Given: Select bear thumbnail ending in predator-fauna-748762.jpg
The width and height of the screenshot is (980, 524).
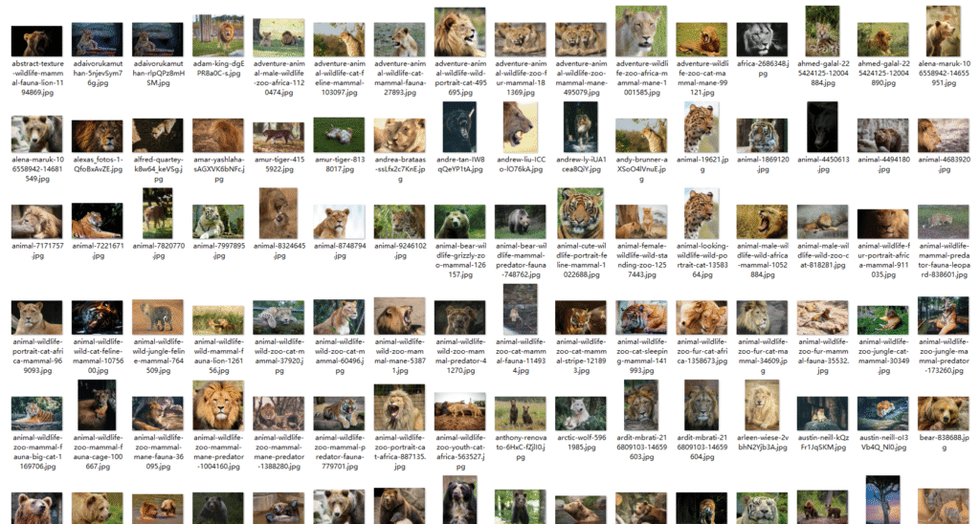Looking at the screenshot, I should pyautogui.click(x=521, y=222).
